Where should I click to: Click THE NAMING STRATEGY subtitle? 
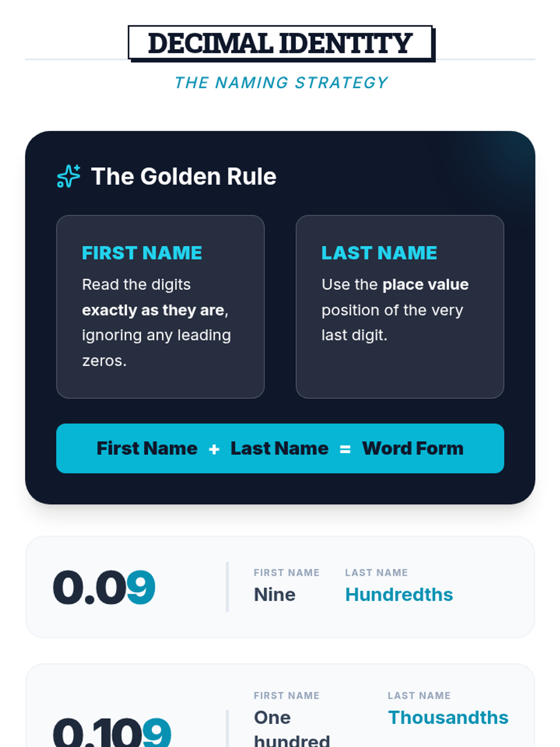281,83
